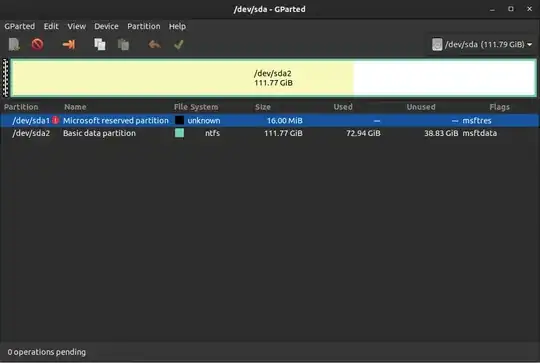540x363 pixels.
Task: Open the Help menu
Action: coord(177,26)
